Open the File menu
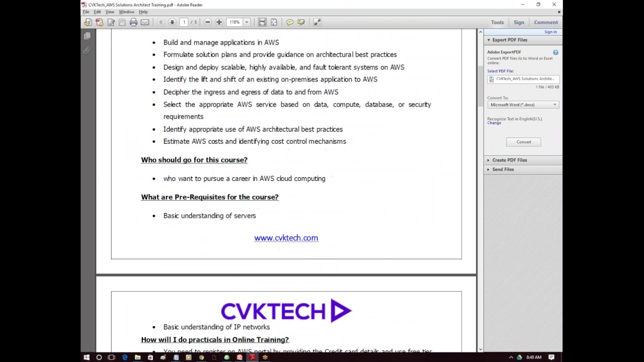Image resolution: width=644 pixels, height=362 pixels. [86, 12]
